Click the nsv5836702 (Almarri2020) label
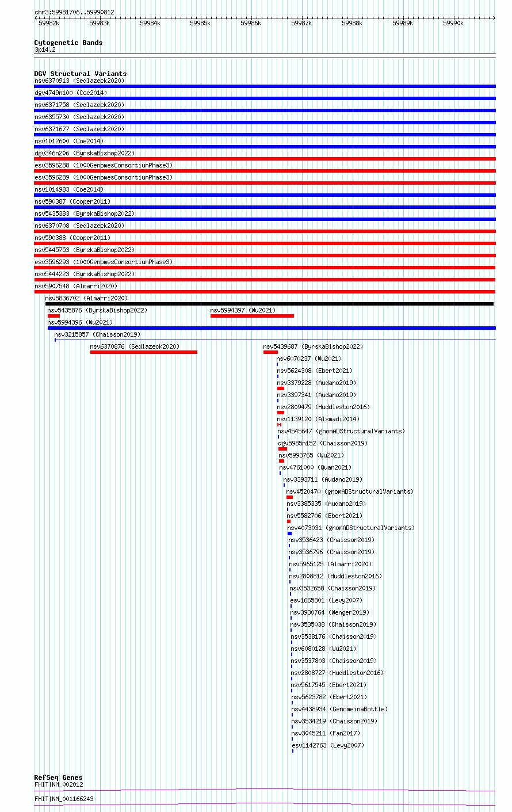 point(87,298)
